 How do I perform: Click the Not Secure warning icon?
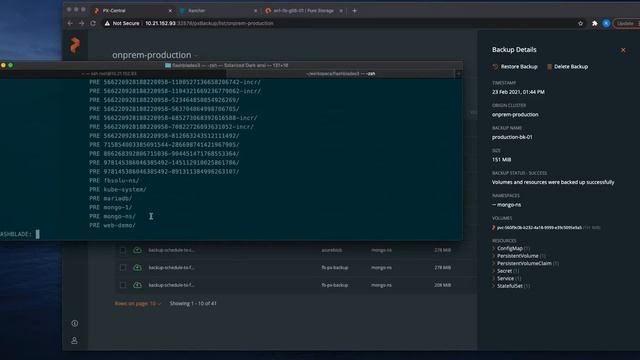coord(107,23)
